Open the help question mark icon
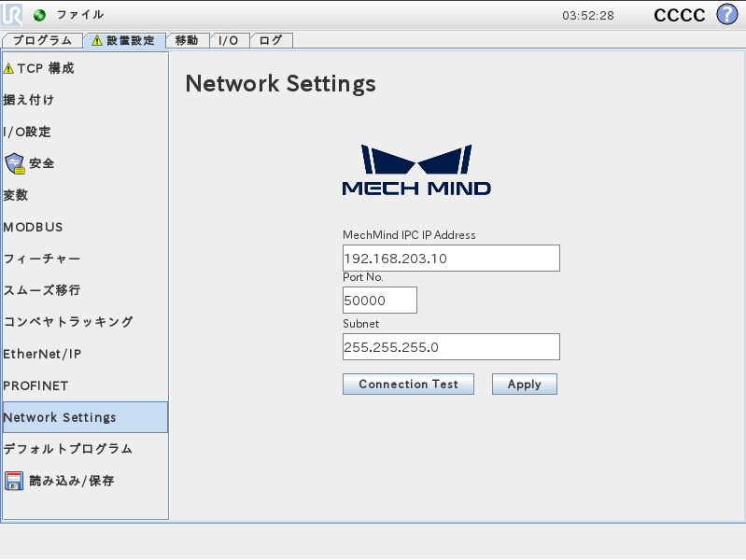 pyautogui.click(x=727, y=14)
